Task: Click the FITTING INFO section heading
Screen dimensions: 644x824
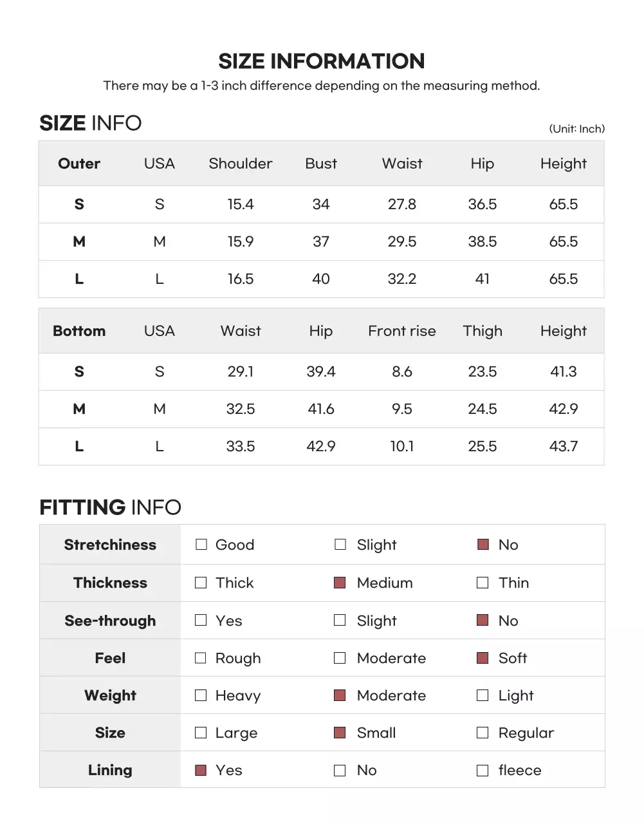Action: (110, 507)
